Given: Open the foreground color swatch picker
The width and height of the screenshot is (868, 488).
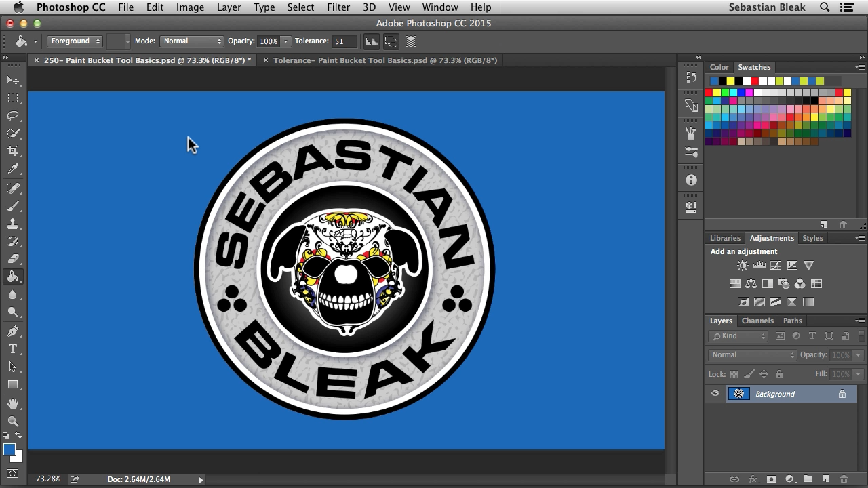Looking at the screenshot, I should point(9,450).
